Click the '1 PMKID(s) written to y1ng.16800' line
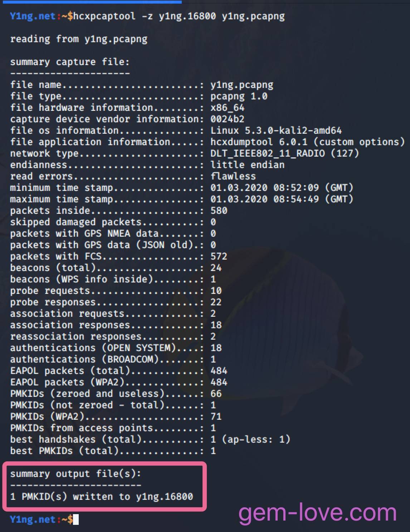The width and height of the screenshot is (410, 532). tap(102, 497)
